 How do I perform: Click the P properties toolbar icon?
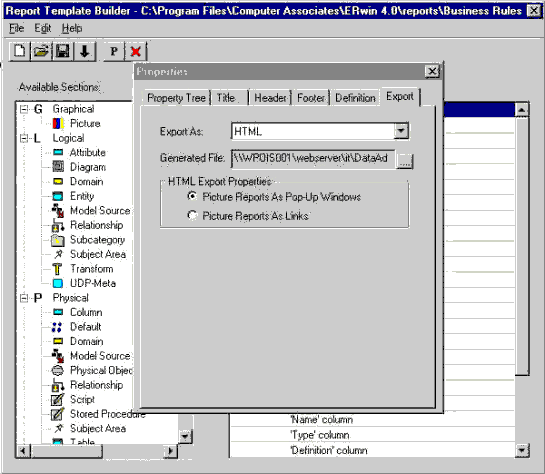coord(114,51)
